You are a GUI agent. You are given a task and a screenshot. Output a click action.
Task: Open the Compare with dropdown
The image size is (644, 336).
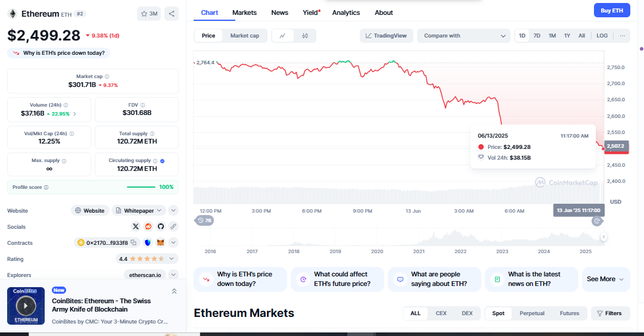point(463,36)
